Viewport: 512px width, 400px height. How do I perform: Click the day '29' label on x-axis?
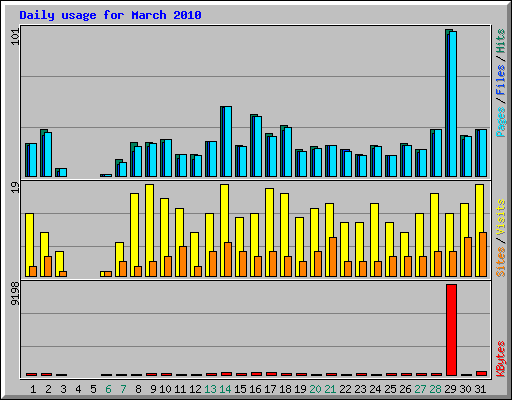(x=450, y=389)
